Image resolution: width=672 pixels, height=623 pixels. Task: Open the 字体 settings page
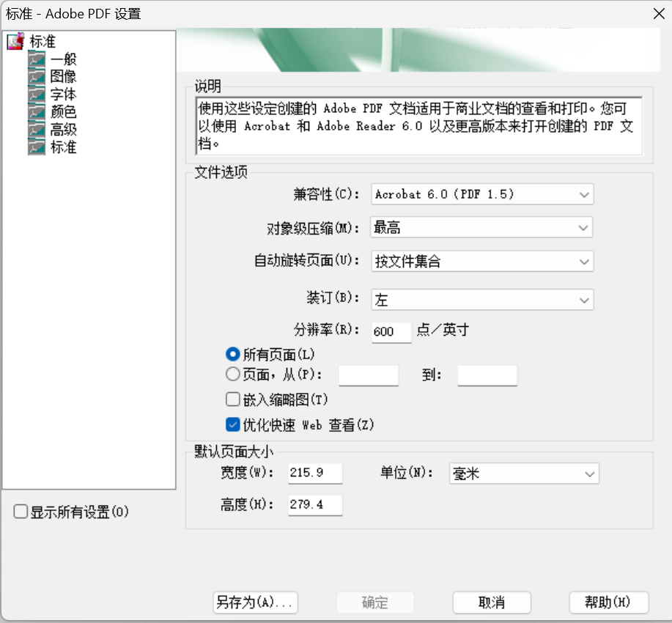pos(64,94)
